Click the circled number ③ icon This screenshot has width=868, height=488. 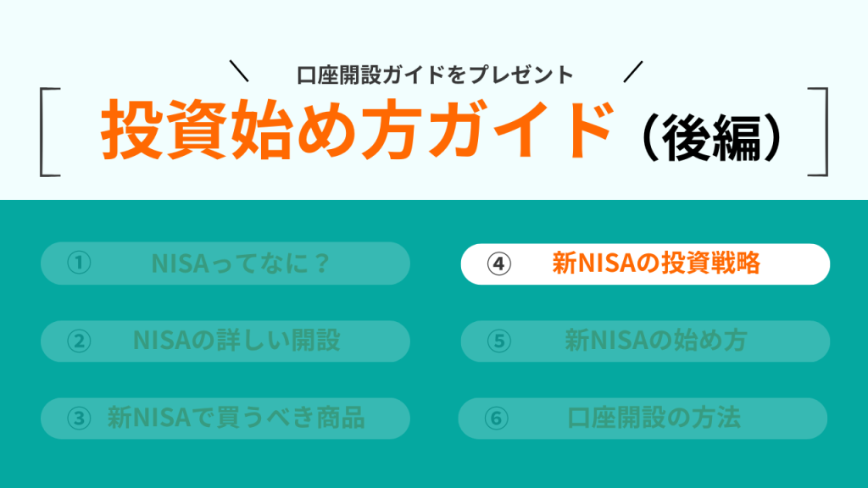point(79,419)
